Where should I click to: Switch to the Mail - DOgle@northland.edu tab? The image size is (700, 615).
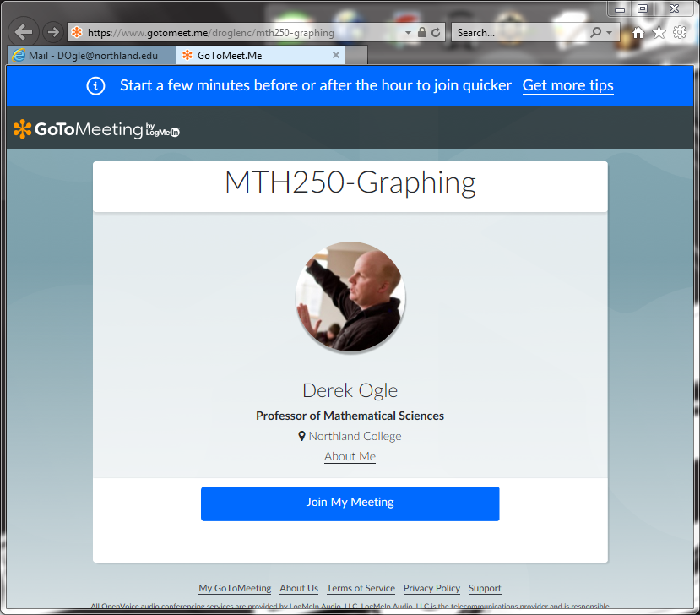pyautogui.click(x=91, y=56)
